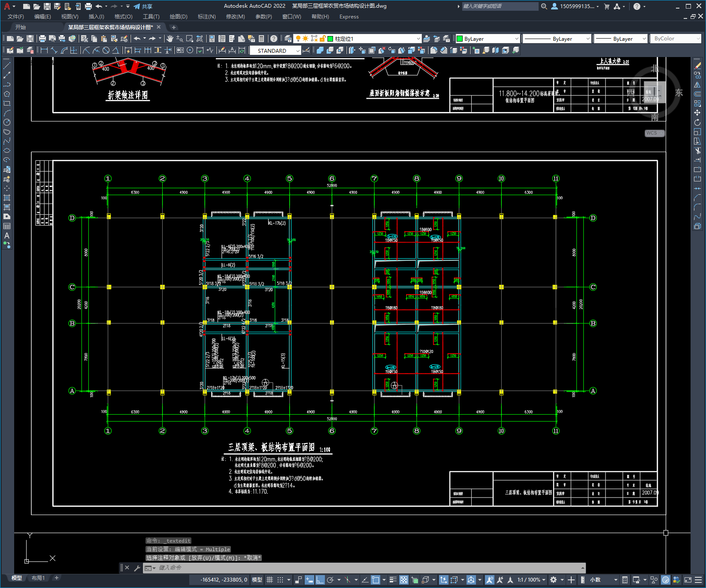Screen dimensions: 706x588
Task: Add a new drawing tab with plus button
Action: [x=174, y=27]
